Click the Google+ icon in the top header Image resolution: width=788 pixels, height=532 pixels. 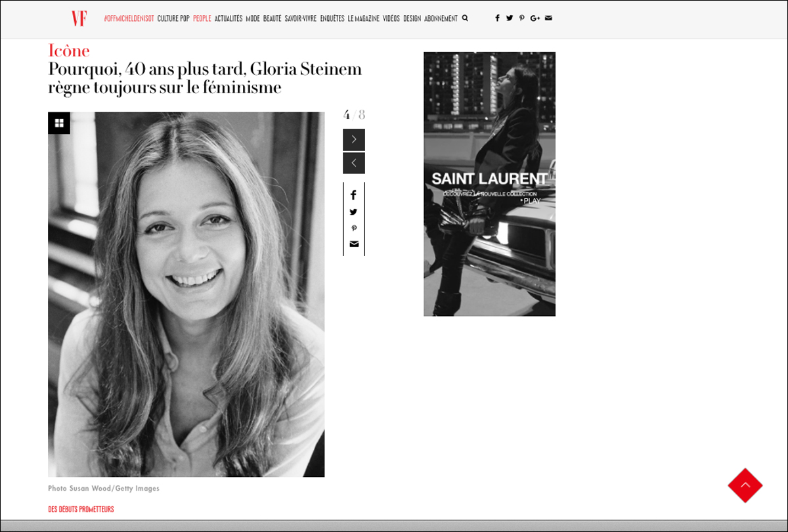535,18
